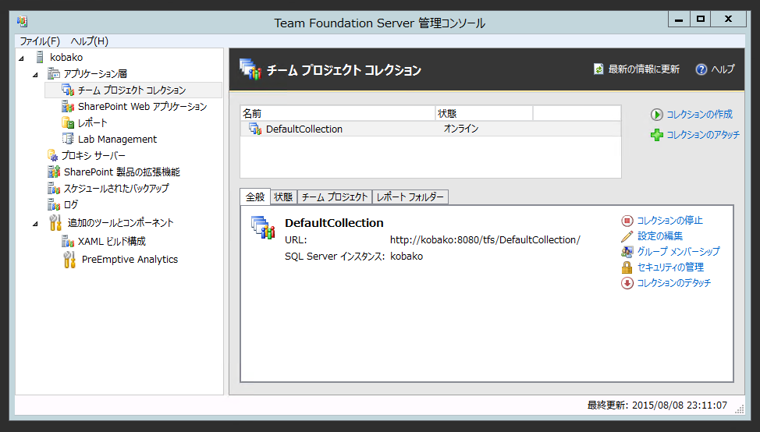Open the ファイル(F) menu
The height and width of the screenshot is (432, 760).
click(x=40, y=41)
